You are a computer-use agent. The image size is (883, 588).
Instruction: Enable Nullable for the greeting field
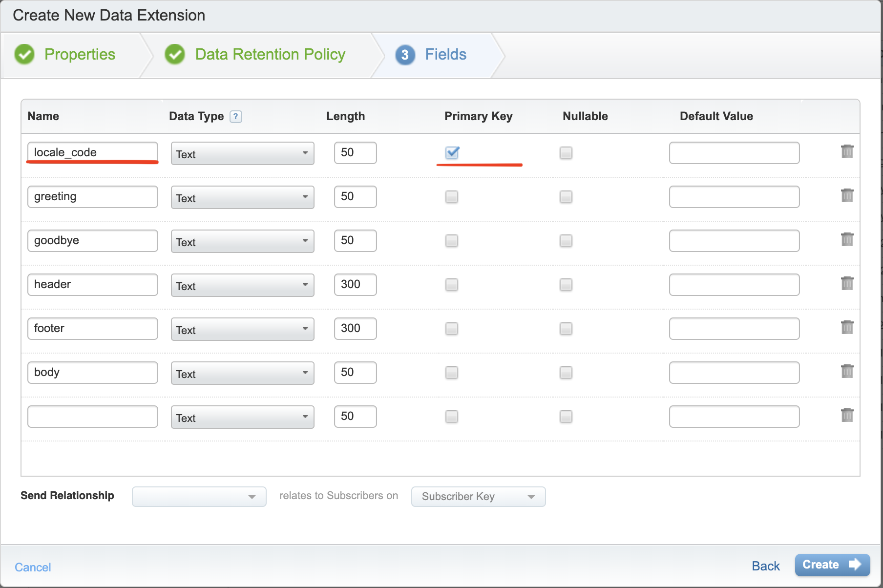click(566, 197)
